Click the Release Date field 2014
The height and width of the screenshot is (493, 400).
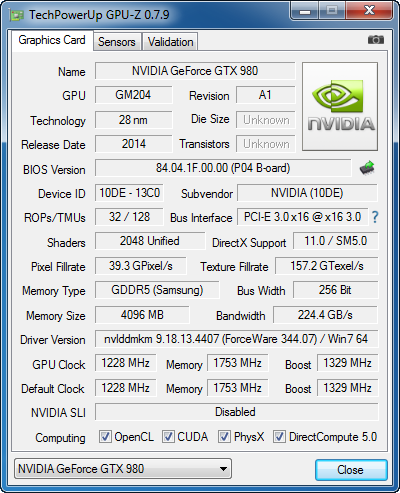[133, 144]
